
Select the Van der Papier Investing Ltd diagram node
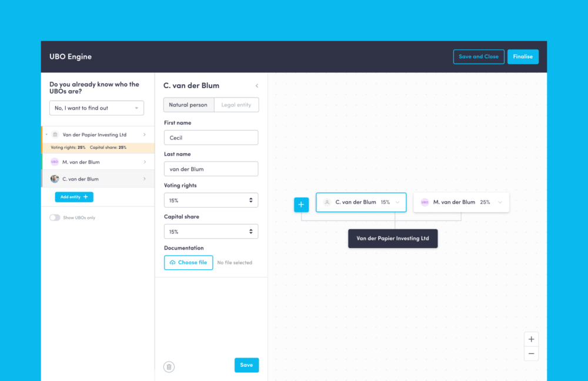click(393, 239)
